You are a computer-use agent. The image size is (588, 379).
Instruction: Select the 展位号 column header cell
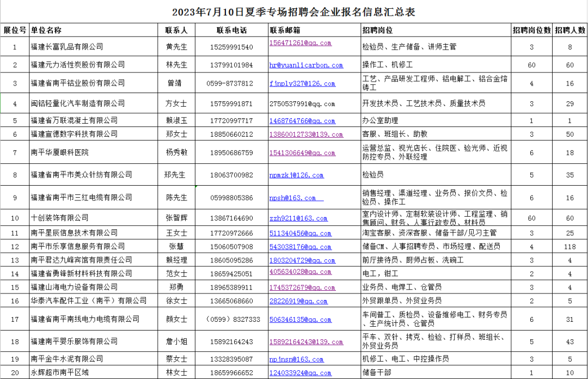coord(15,30)
